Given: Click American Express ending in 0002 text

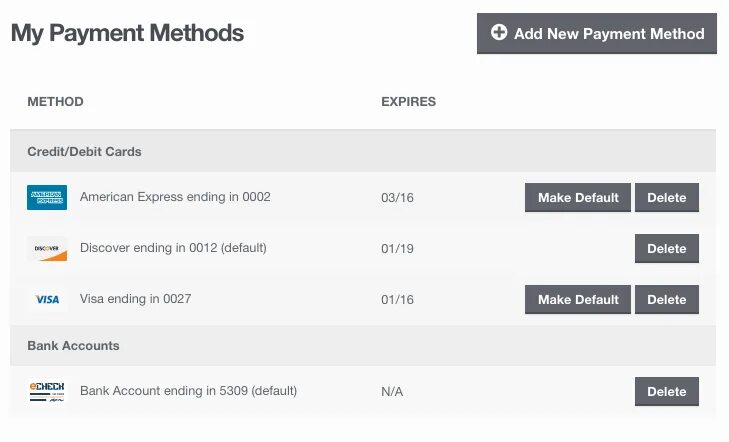Looking at the screenshot, I should coord(175,197).
